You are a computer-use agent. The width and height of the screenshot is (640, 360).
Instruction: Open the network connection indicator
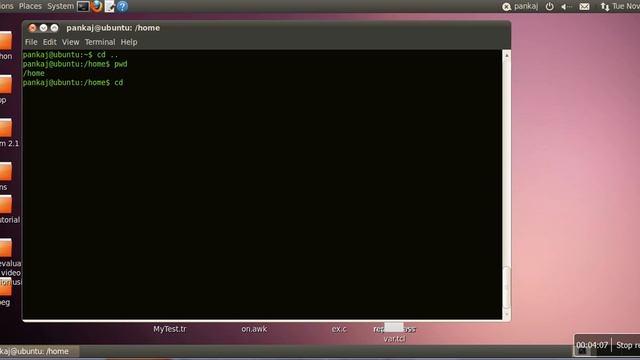[604, 7]
